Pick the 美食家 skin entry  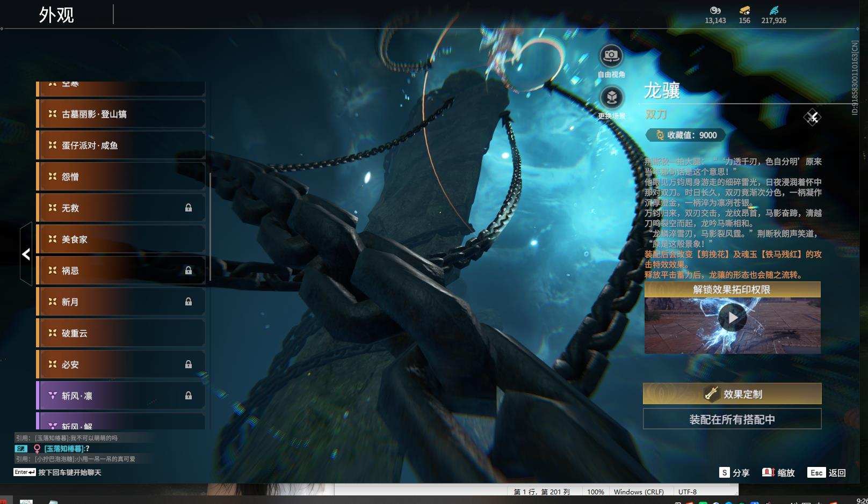(121, 239)
